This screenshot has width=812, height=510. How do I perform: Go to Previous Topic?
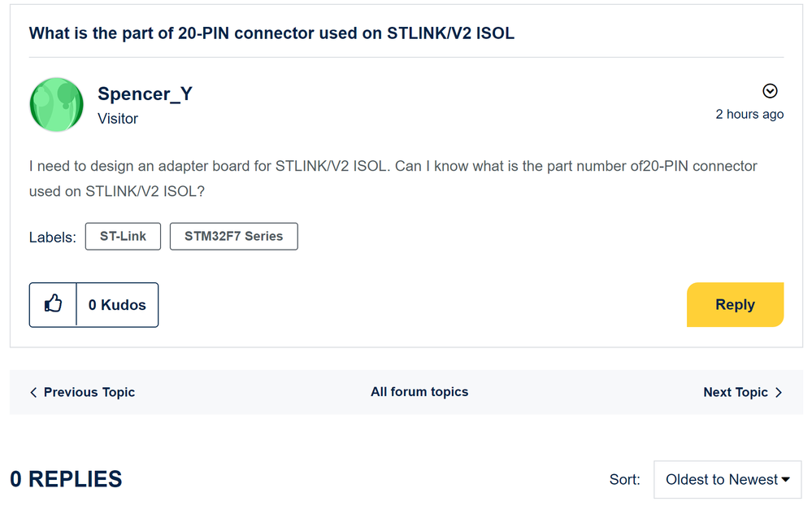[89, 392]
